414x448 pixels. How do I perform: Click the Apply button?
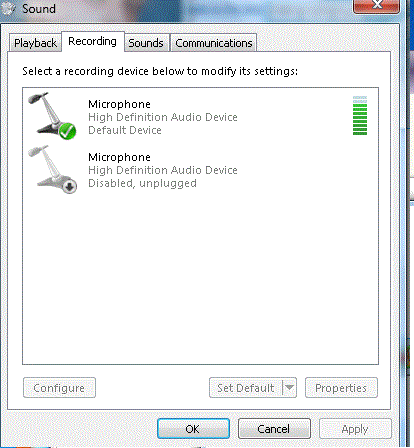[x=355, y=429]
